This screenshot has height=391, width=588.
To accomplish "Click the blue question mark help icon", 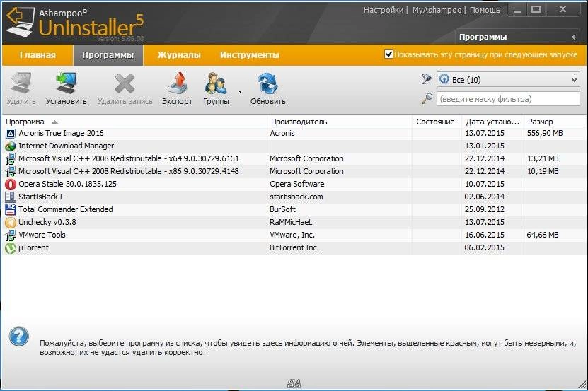I will 18,336.
